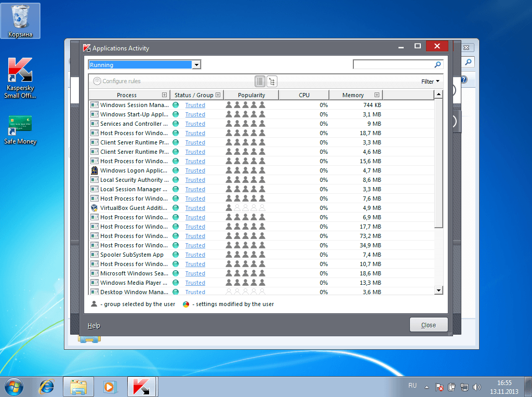
Task: Expand the Process column options
Action: pyautogui.click(x=165, y=95)
